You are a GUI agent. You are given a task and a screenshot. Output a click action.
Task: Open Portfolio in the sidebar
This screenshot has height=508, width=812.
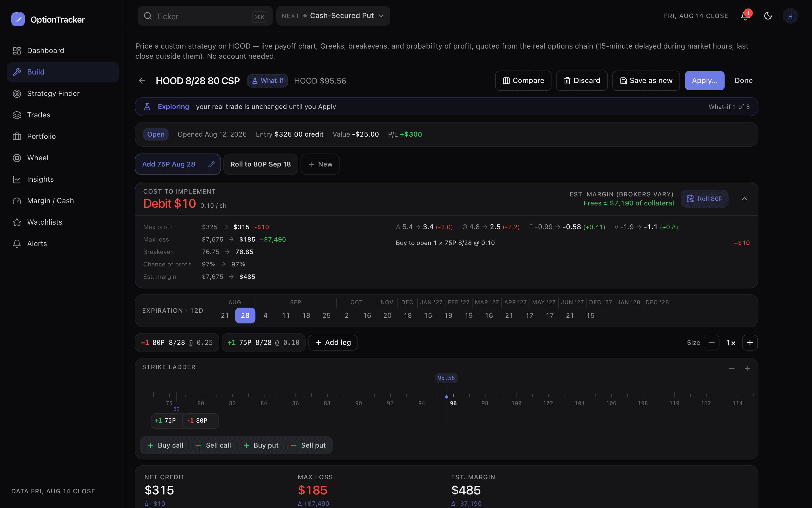click(x=63, y=136)
